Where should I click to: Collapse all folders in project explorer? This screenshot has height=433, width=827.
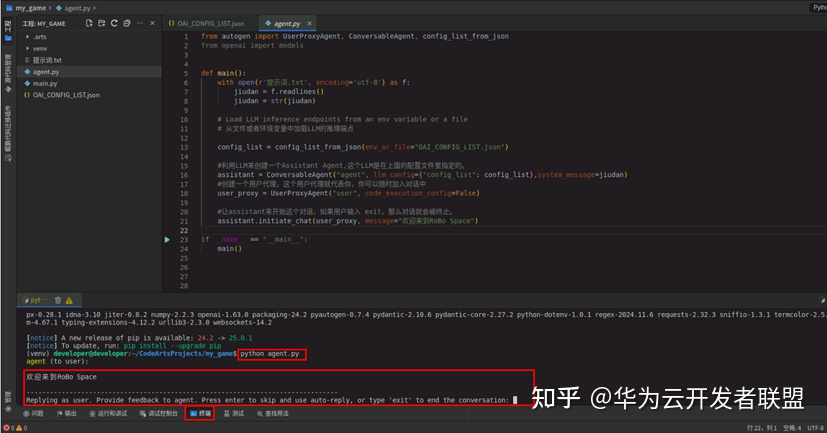tap(127, 23)
